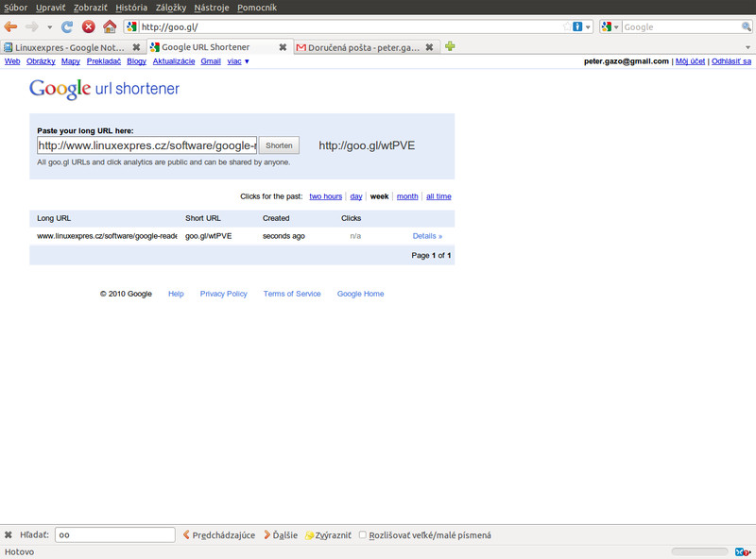Open the História menu
This screenshot has width=756, height=559.
point(131,8)
